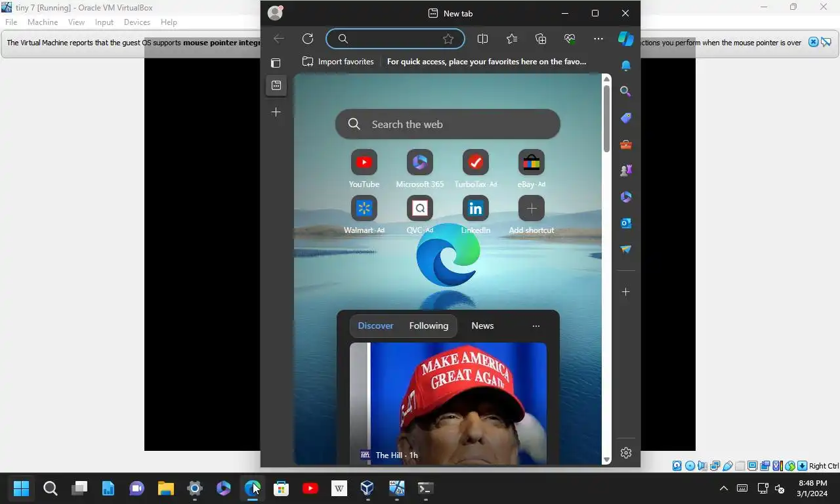Open the sidebar Search icon
This screenshot has width=840, height=504.
[626, 92]
